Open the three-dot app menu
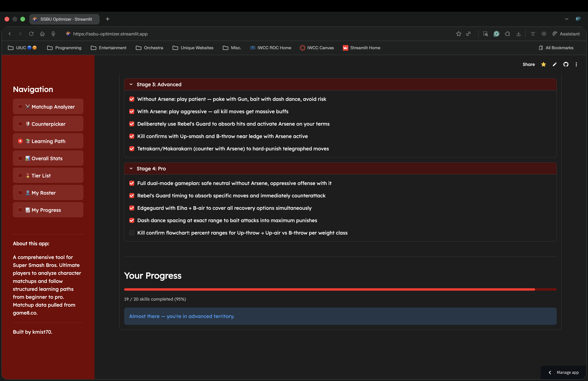This screenshot has height=381, width=588. (x=576, y=64)
